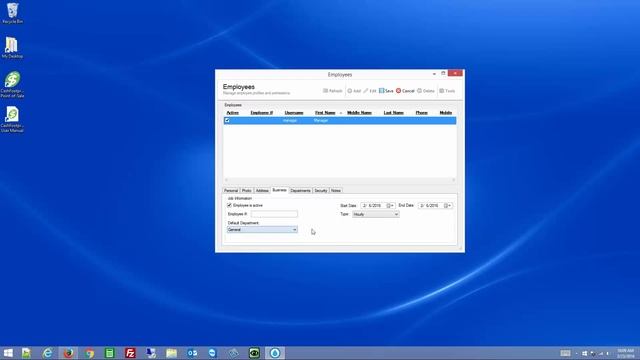
Task: Open FileZilla from the taskbar
Action: click(130, 353)
